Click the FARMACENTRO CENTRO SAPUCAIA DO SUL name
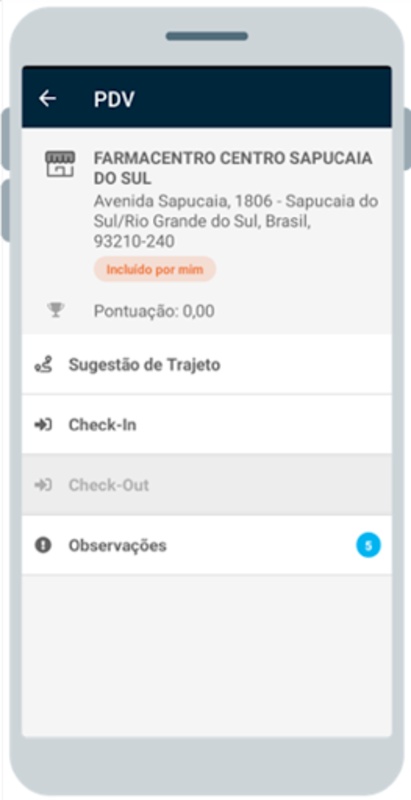This screenshot has height=800, width=411. click(233, 168)
